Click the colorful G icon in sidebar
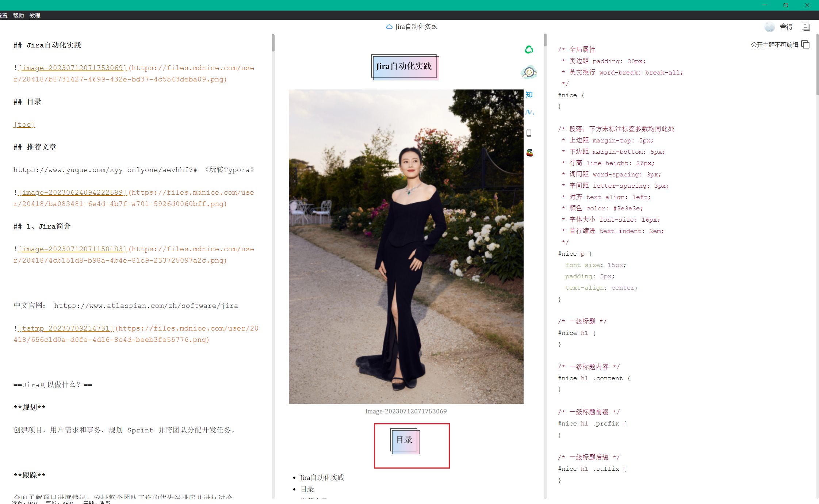 coord(529,153)
